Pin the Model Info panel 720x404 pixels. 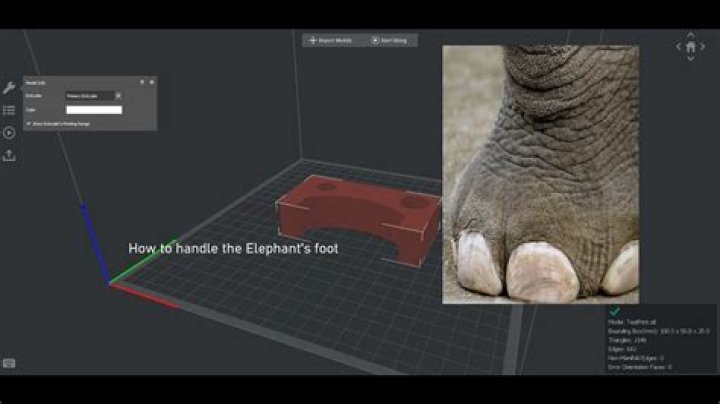tap(142, 82)
